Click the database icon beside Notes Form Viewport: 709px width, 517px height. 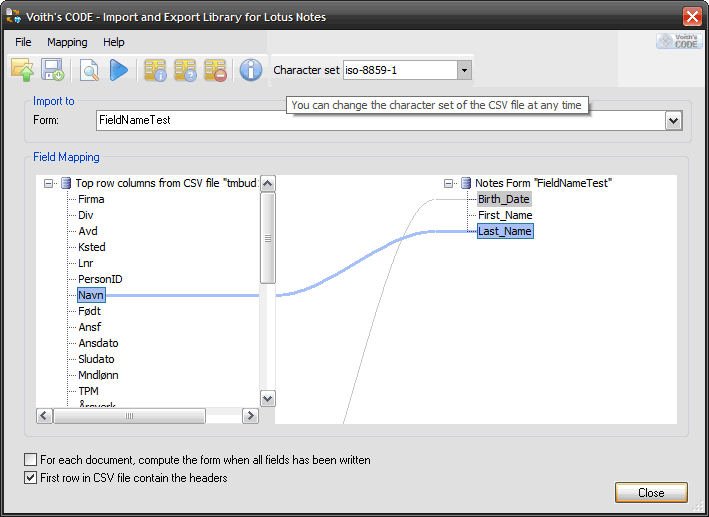466,183
